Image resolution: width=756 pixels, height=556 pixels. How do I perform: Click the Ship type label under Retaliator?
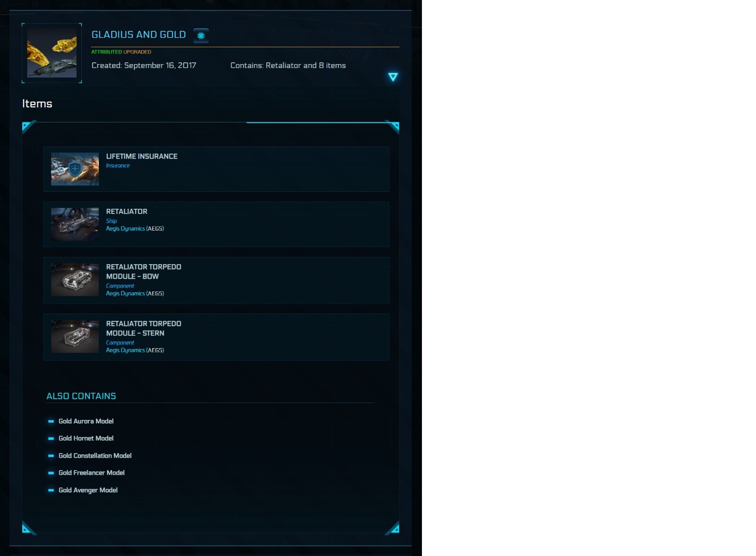(111, 221)
